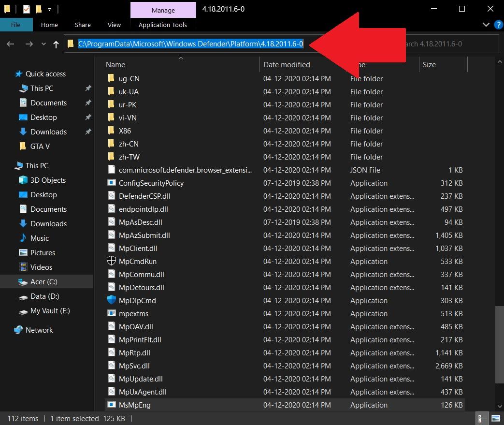Select the DefenderCSP.dll file icon
This screenshot has height=425, width=504.
point(111,196)
